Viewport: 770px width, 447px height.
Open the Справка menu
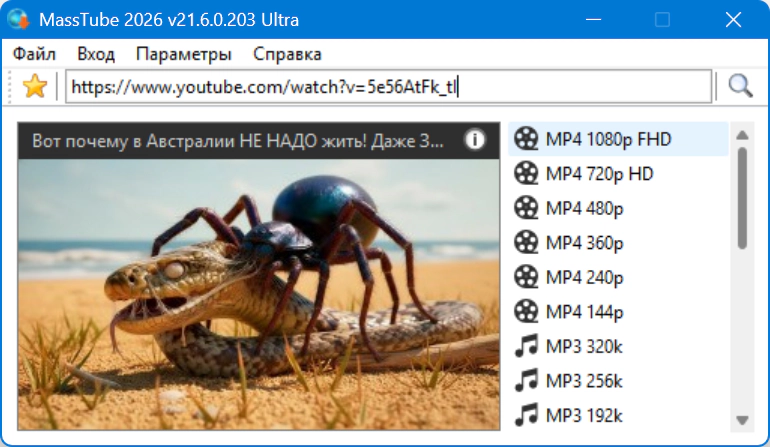(x=287, y=54)
